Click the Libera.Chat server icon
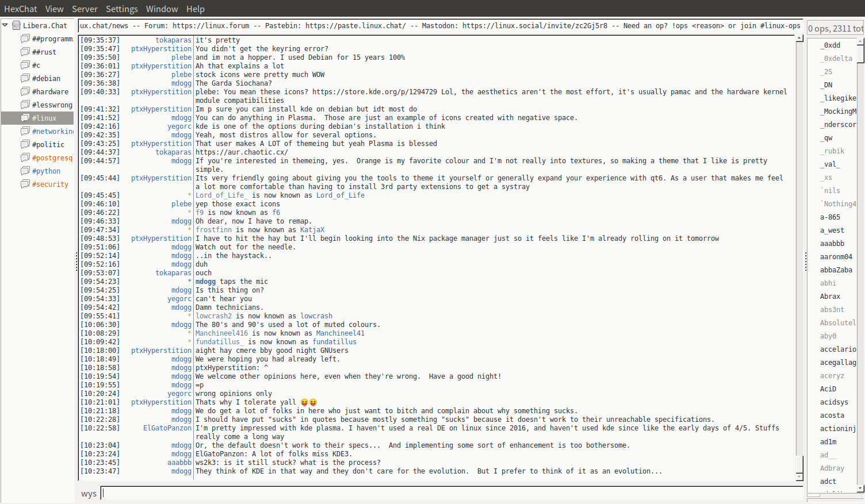Image resolution: width=865 pixels, height=504 pixels. pos(17,25)
